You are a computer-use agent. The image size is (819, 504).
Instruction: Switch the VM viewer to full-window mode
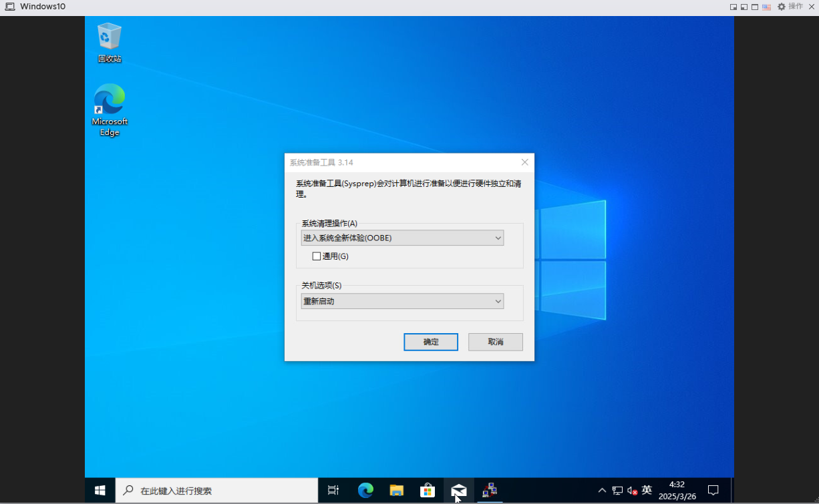coord(755,7)
